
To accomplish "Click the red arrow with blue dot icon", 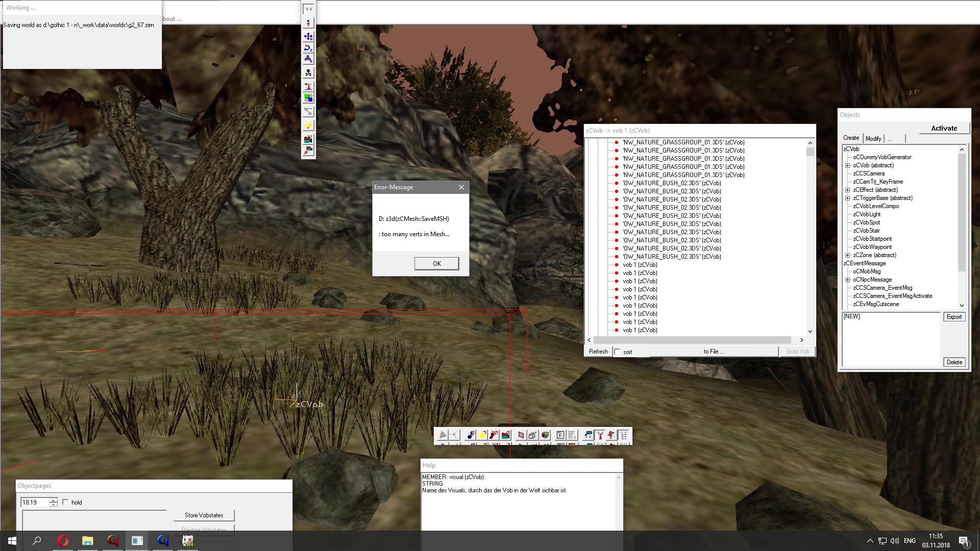I will [308, 23].
